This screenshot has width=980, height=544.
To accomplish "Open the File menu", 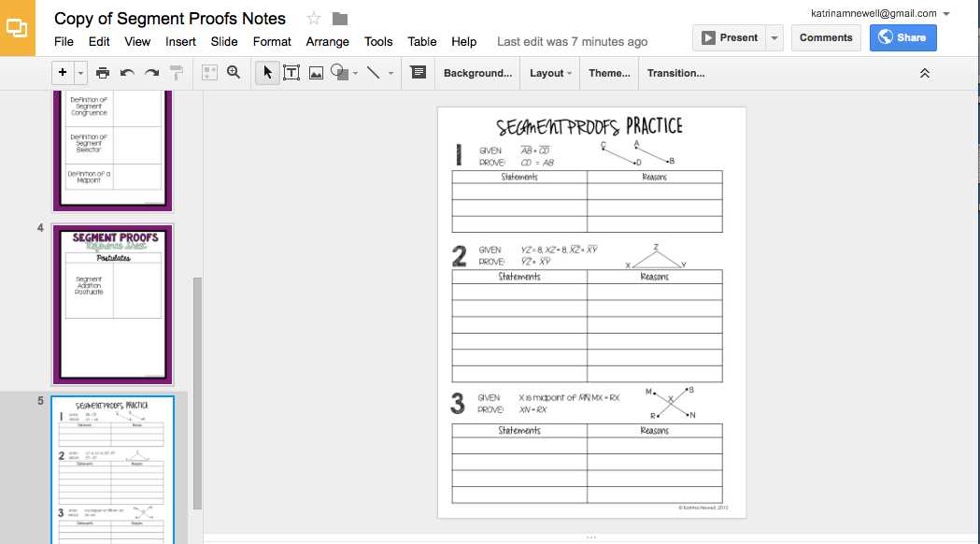I will coord(64,42).
